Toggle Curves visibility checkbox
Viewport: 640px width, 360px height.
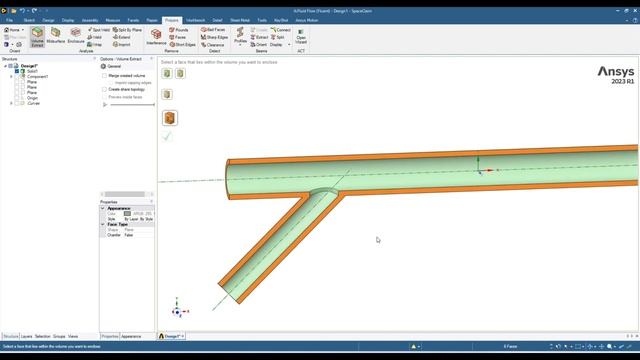17,103
